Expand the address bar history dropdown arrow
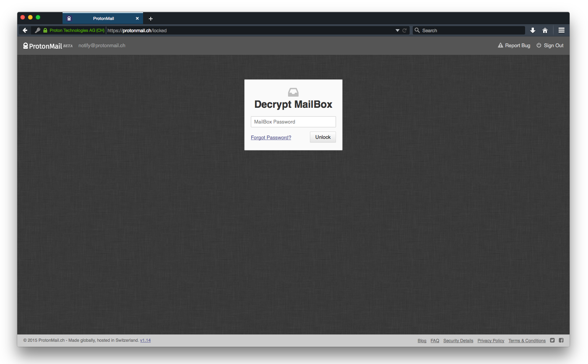Image resolution: width=588 pixels, height=364 pixels. (x=397, y=30)
